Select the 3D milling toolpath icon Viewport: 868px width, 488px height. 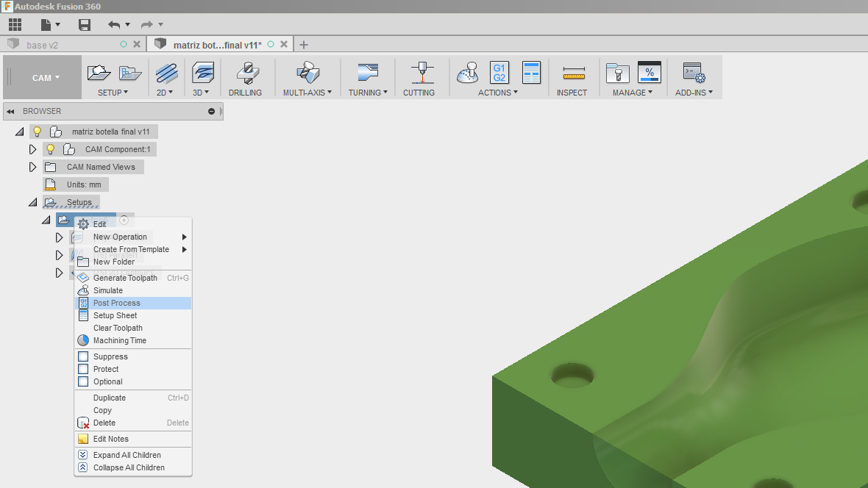[202, 73]
